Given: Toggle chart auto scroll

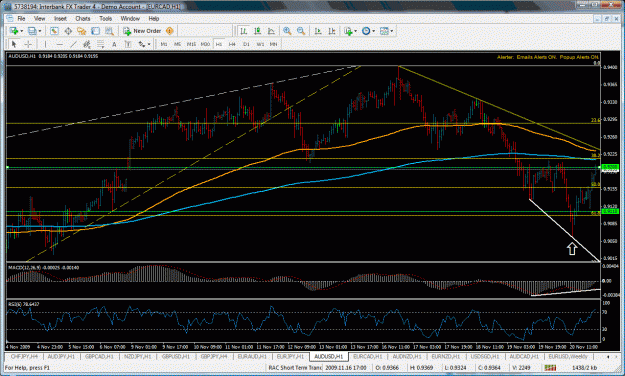Looking at the screenshot, I should [x=318, y=31].
